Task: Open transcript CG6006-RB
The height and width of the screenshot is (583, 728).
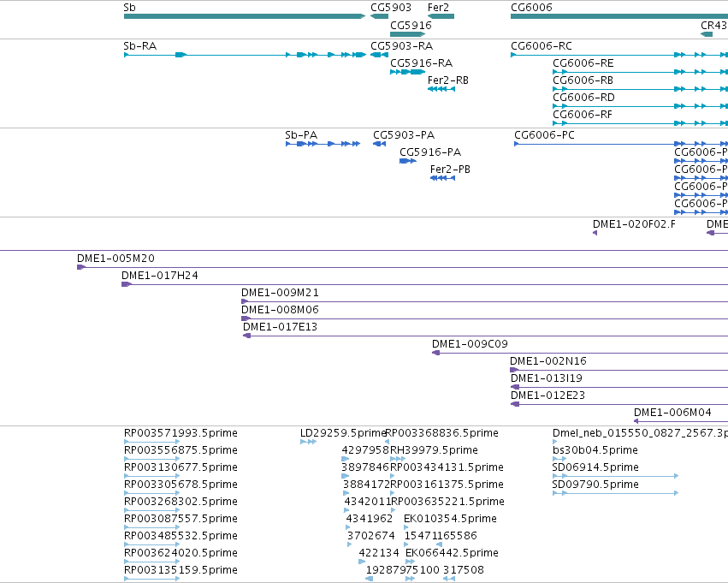Action: click(x=640, y=89)
